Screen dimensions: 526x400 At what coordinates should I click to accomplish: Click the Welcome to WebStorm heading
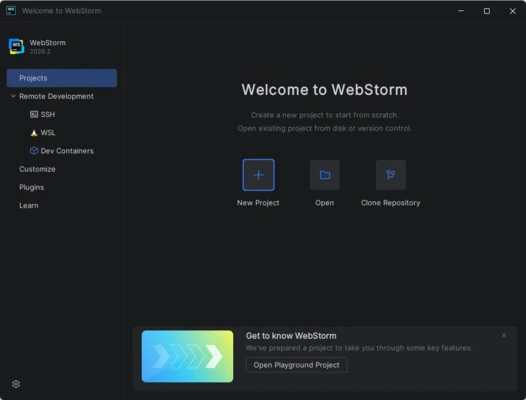tap(324, 90)
